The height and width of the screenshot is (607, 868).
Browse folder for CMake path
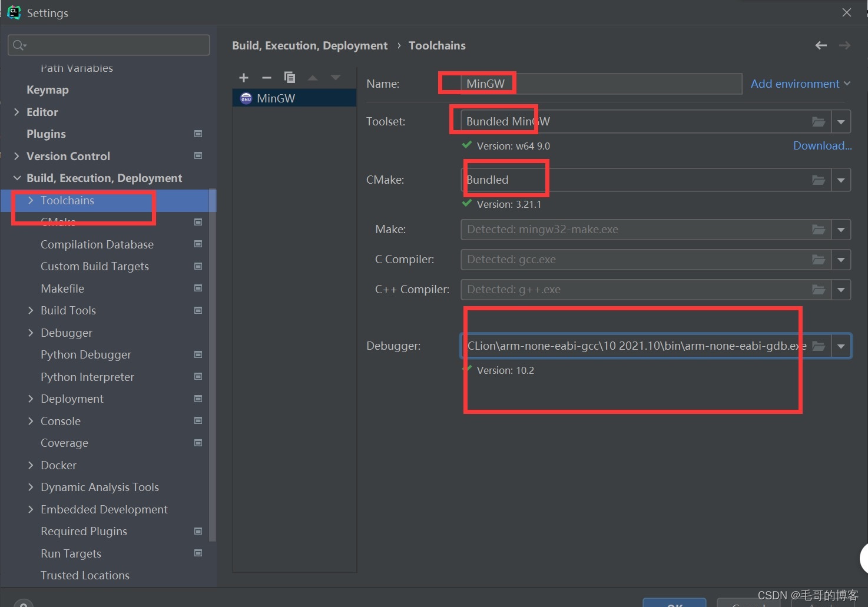click(819, 180)
